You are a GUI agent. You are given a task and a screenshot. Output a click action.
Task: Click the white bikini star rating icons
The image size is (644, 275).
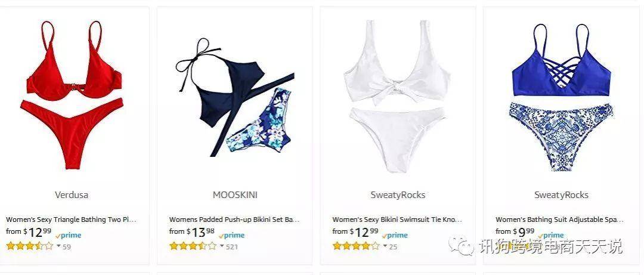coord(355,246)
